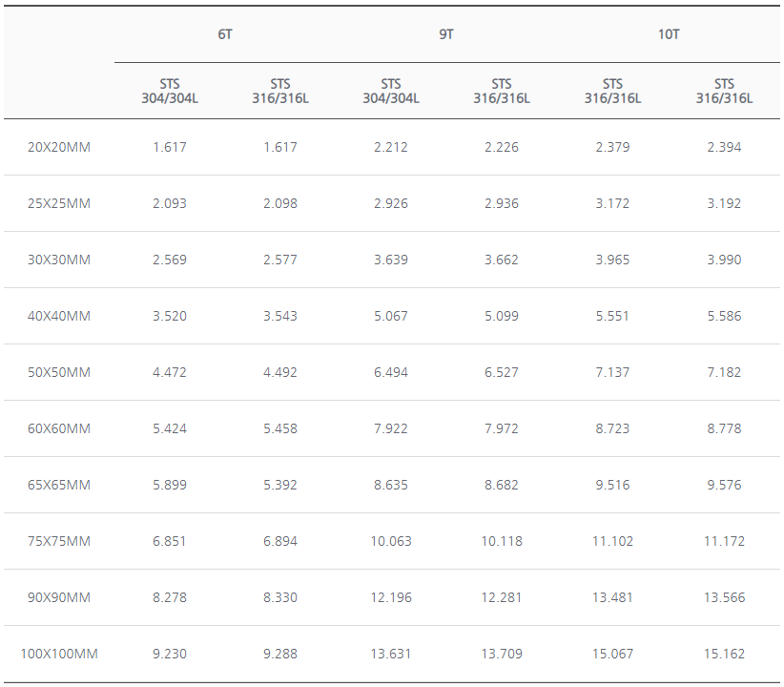Click the STS 304/304L header under 9T
This screenshot has width=784, height=687.
[391, 91]
